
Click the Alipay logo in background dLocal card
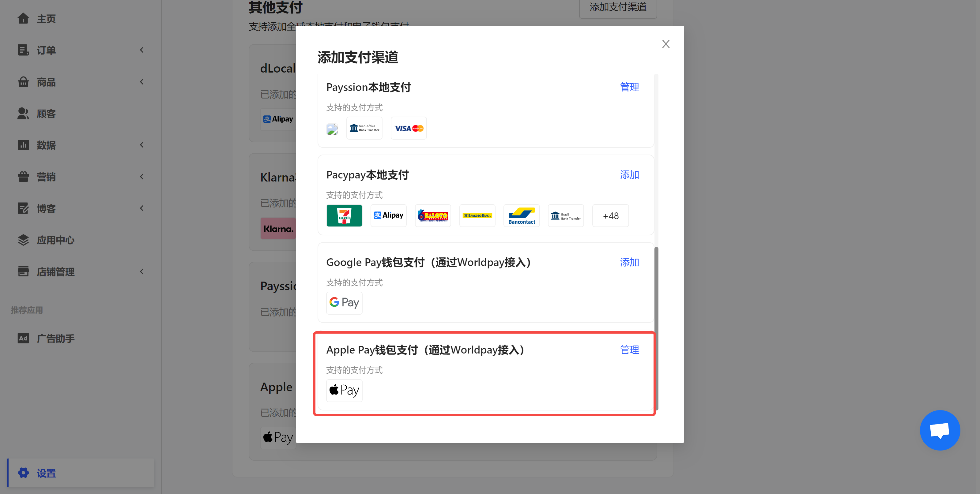[278, 119]
